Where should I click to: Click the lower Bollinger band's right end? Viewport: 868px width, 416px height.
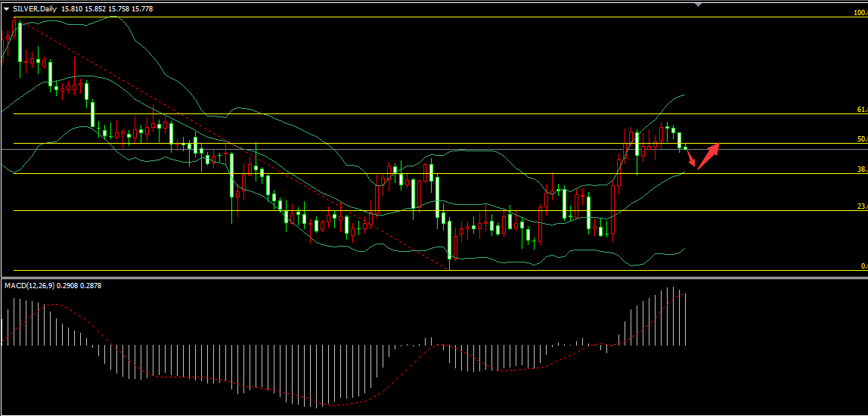tap(684, 248)
